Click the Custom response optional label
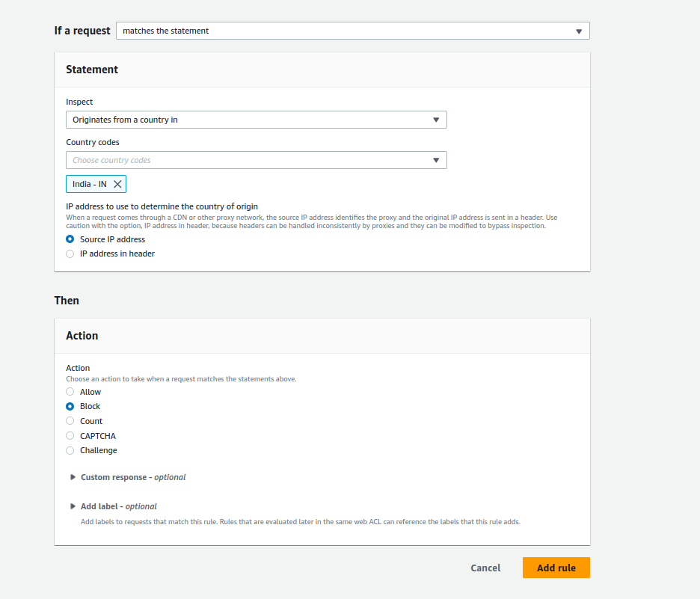This screenshot has height=599, width=700. [x=133, y=477]
